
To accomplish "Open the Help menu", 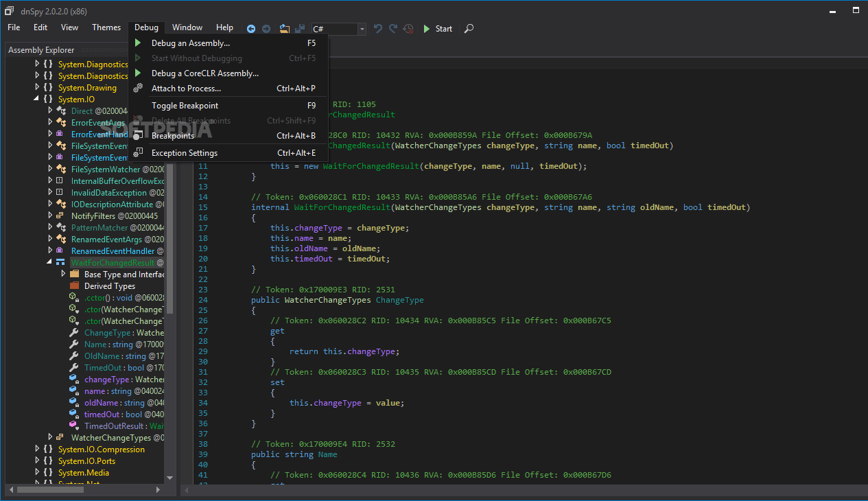I will [x=225, y=27].
